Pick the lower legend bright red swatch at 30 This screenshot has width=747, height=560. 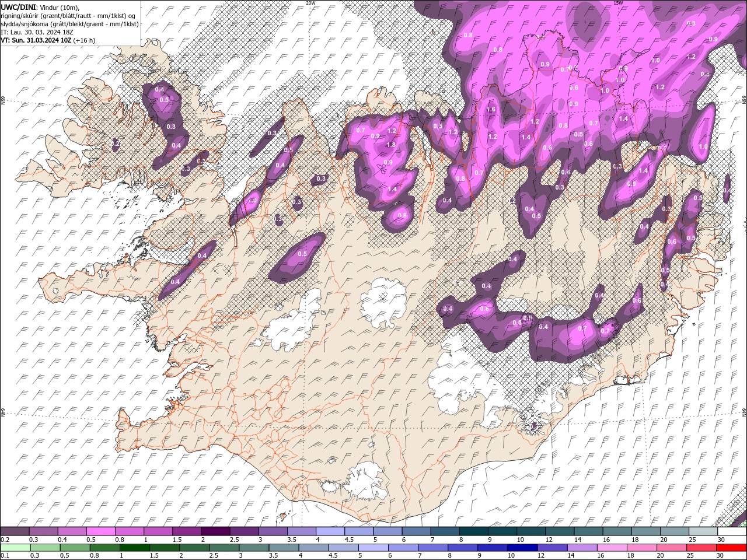click(731, 548)
